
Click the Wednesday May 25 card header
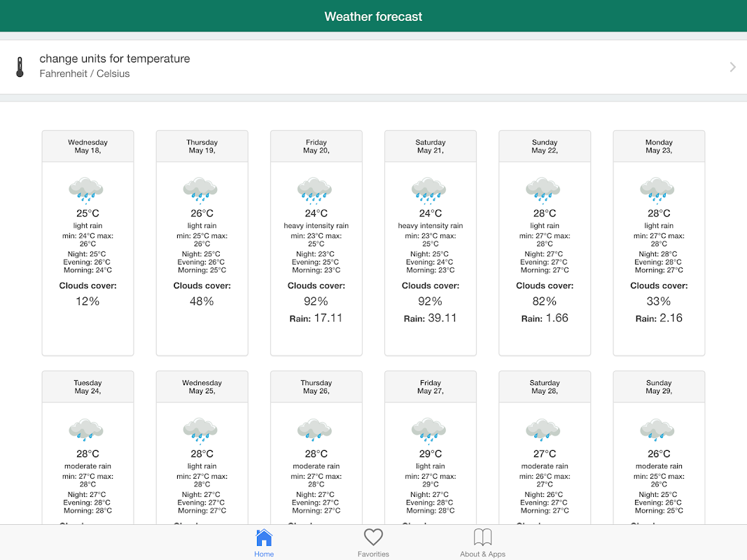coord(202,386)
